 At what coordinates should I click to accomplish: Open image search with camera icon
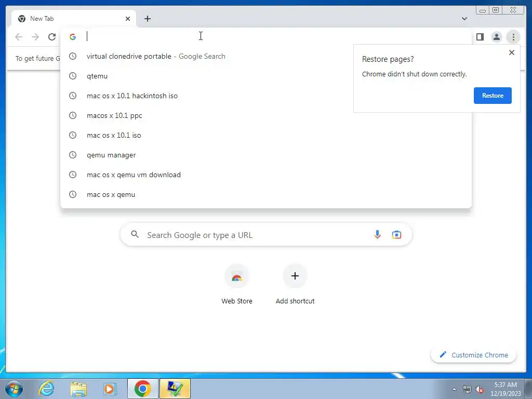[x=396, y=234]
